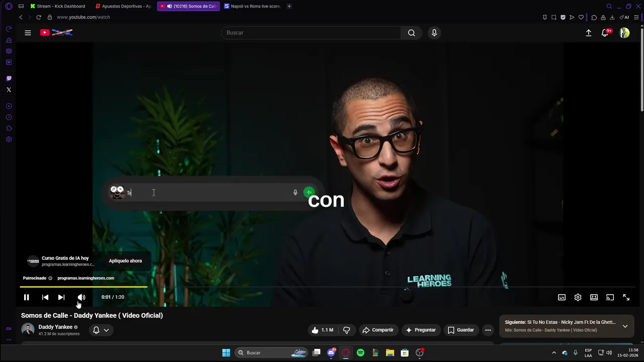Enter fullscreen video mode
Viewport: 644px width, 362px height.
click(626, 297)
